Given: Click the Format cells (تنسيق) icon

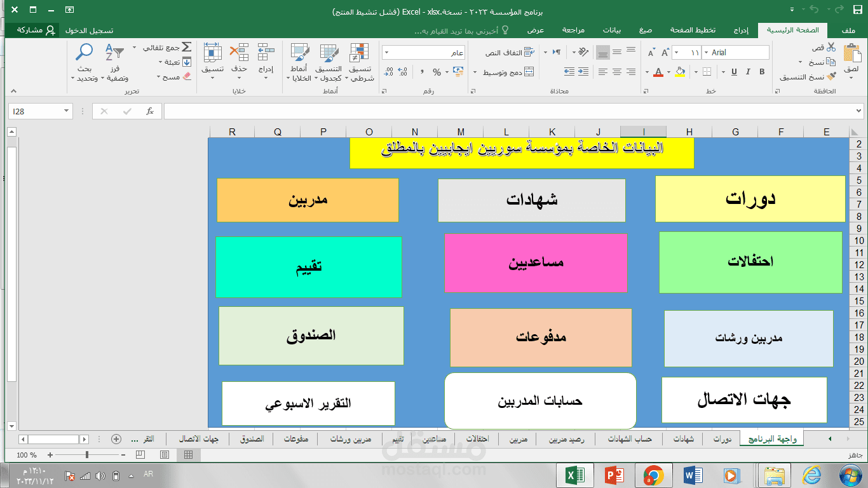Looking at the screenshot, I should [212, 53].
